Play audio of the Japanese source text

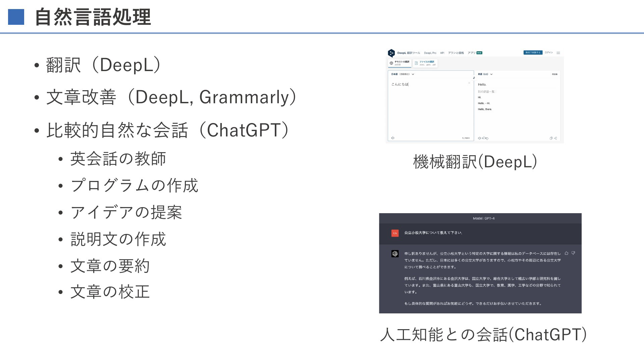[x=393, y=138]
